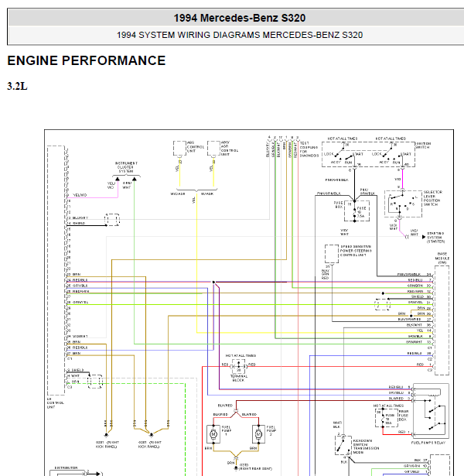Click 'HOT AT ALL TIMES' above rear fuse box

[388, 406]
